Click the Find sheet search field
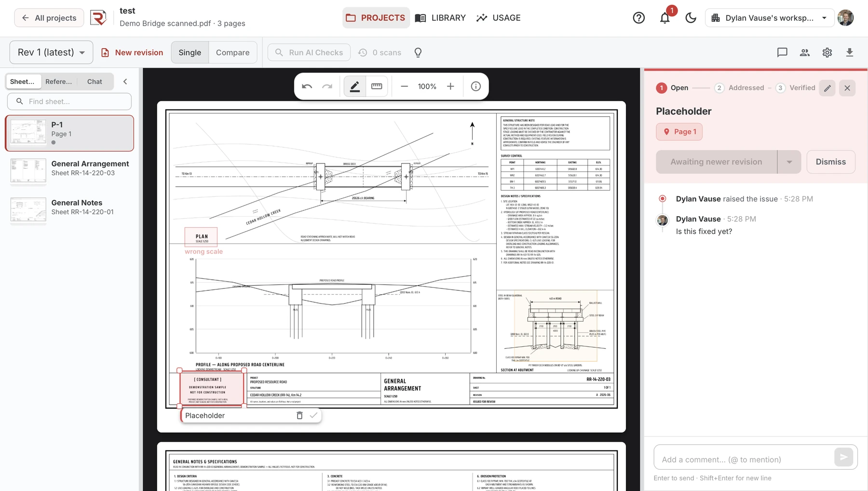 point(69,101)
